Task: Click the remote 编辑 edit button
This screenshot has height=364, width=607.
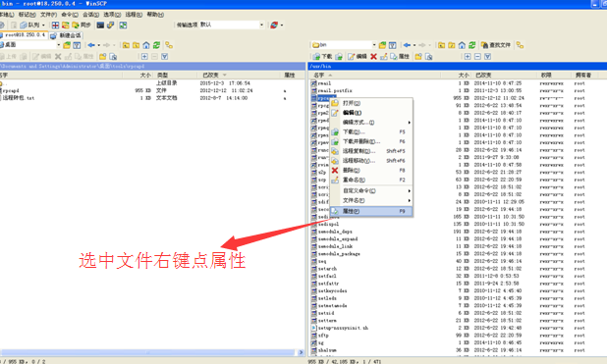Action: pos(357,57)
